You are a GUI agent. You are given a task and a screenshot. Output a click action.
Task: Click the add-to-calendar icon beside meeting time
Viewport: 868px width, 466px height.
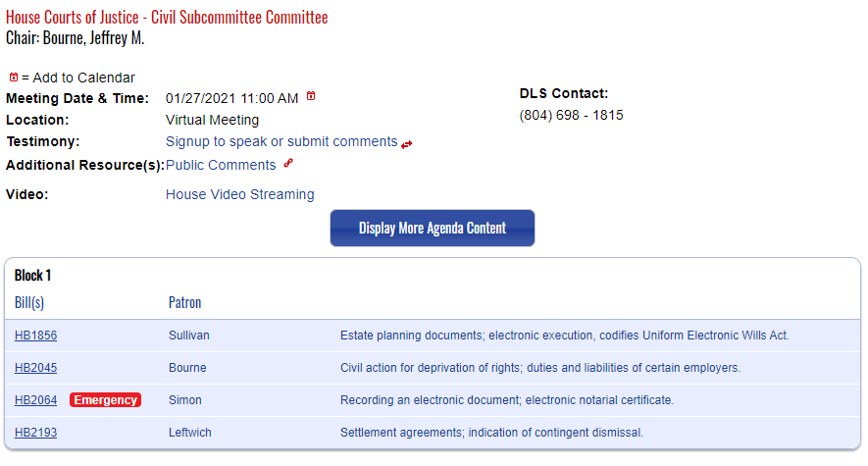click(311, 96)
